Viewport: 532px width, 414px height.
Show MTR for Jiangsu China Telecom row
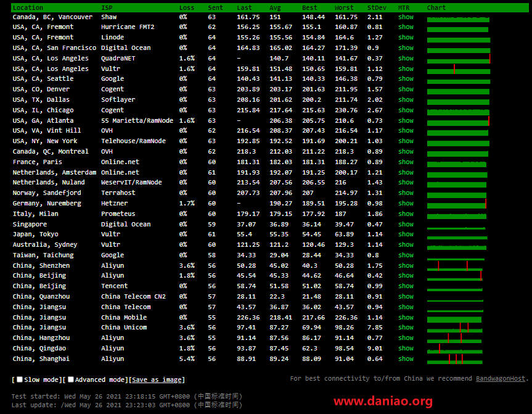(406, 307)
